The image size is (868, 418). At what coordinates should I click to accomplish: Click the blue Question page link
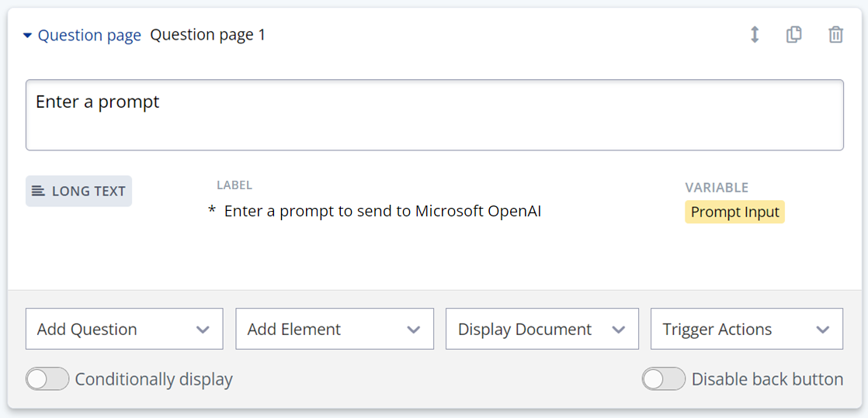89,36
